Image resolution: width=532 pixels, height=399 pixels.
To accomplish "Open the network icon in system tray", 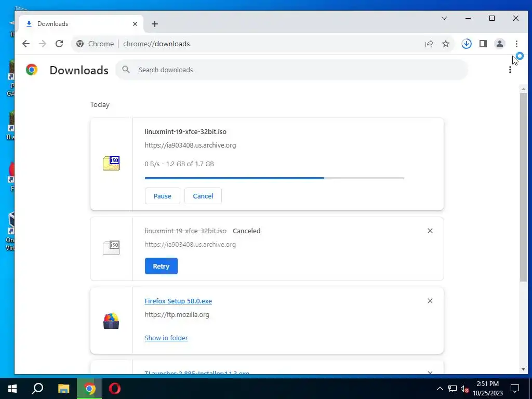I will click(x=453, y=389).
